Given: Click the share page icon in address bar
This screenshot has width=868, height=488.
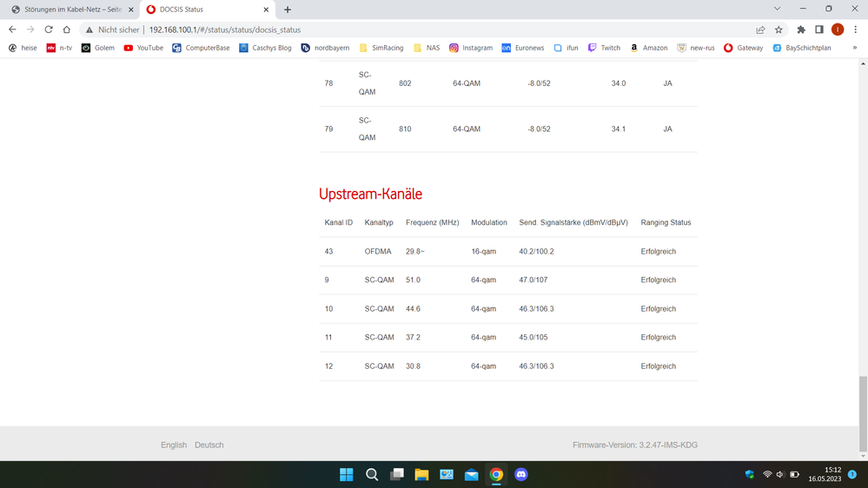Looking at the screenshot, I should (x=760, y=30).
